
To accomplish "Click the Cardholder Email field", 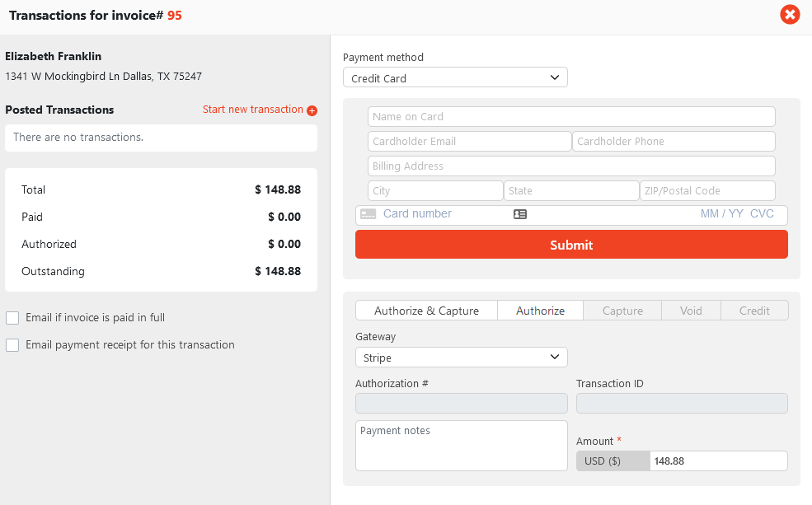I will (x=469, y=141).
